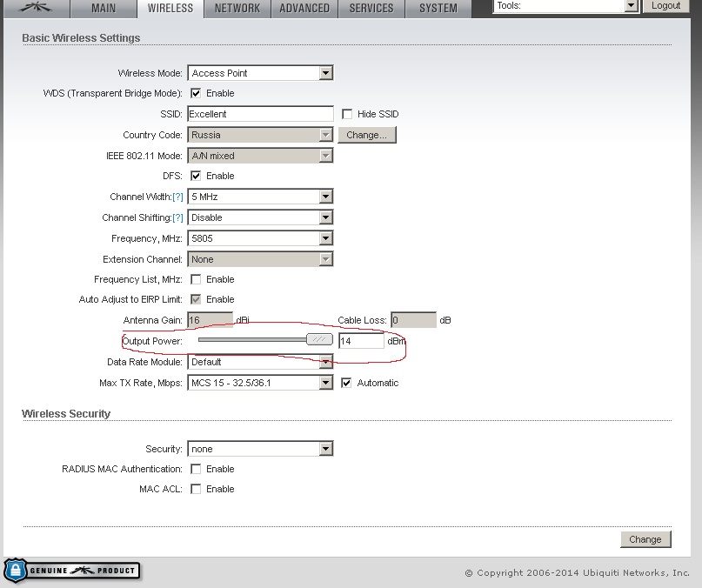Enable RADIUS MAC Authentication checkbox
Viewport: 702px width, 588px height.
tap(196, 469)
